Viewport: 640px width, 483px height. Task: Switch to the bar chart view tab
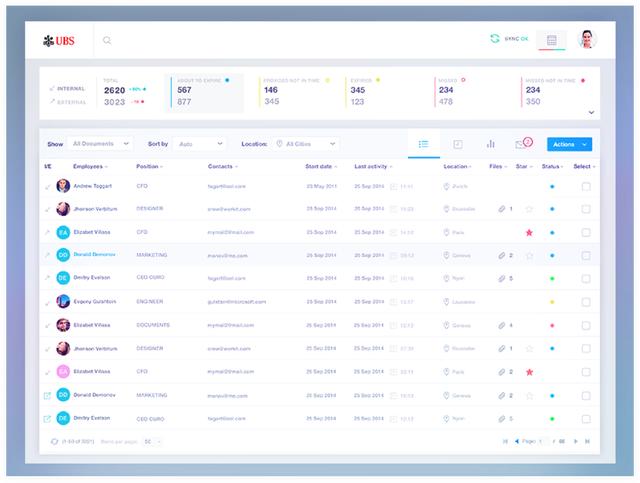click(491, 144)
